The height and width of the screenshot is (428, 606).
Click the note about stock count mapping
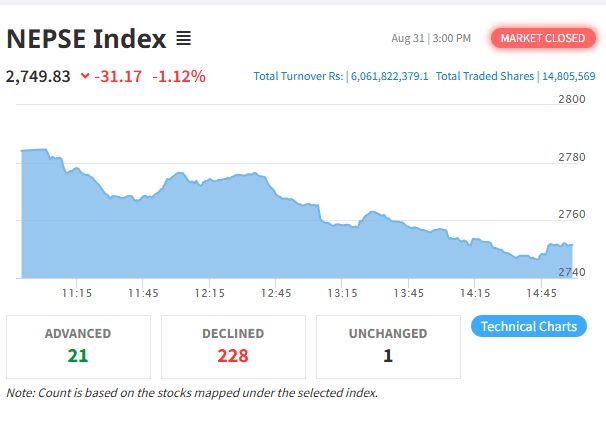pyautogui.click(x=192, y=393)
